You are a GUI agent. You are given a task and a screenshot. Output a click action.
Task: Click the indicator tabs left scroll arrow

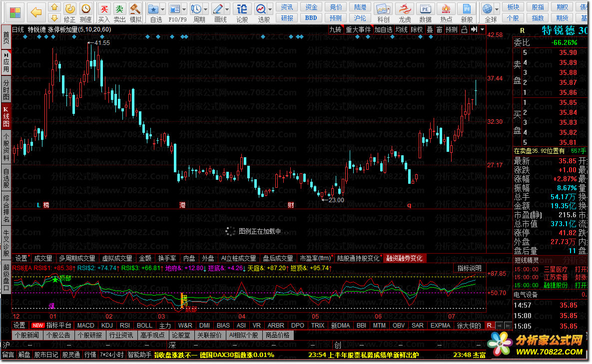click(x=499, y=326)
